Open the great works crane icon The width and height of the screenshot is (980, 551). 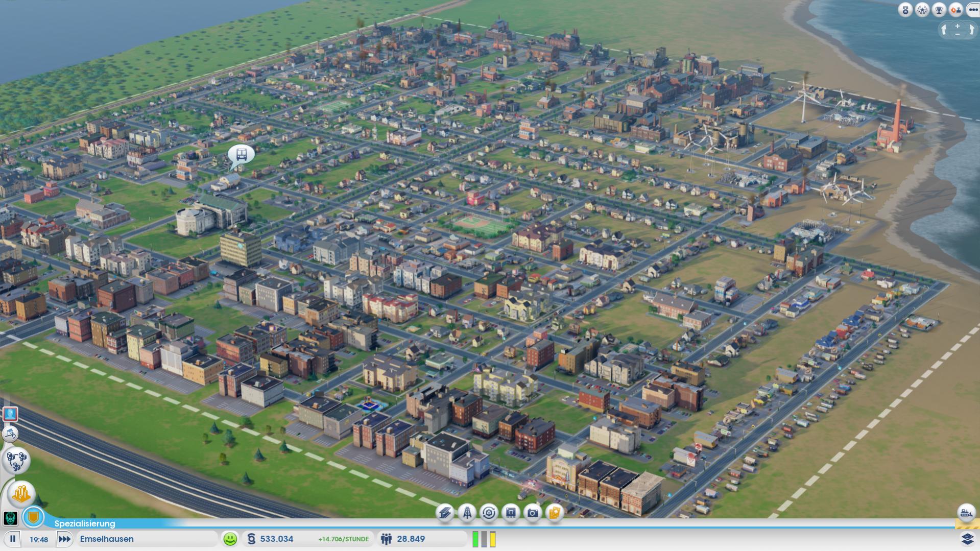pos(10,434)
